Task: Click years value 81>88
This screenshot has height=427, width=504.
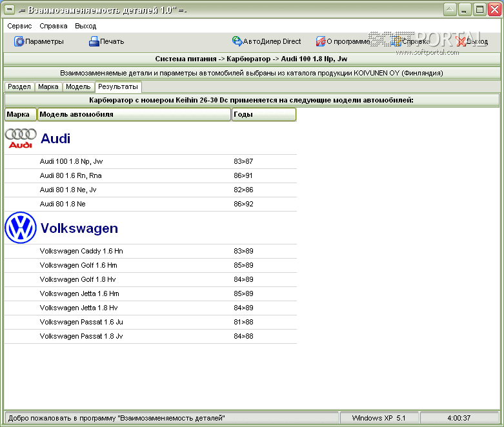Action: (x=243, y=322)
